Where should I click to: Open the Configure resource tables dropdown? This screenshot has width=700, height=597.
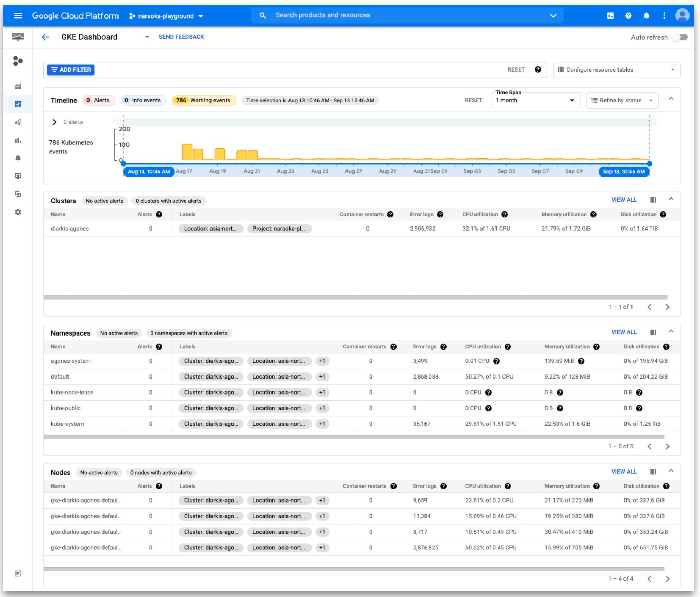tap(617, 70)
